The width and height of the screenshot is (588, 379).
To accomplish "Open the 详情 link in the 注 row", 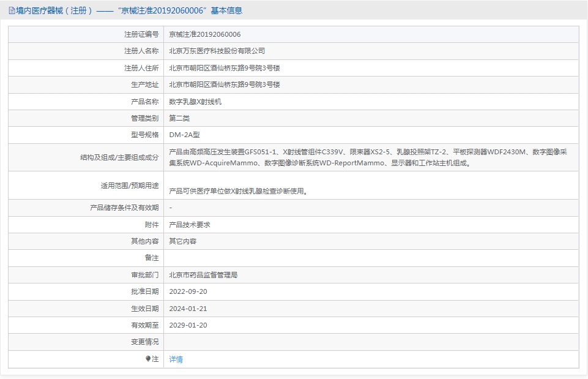I will click(176, 359).
